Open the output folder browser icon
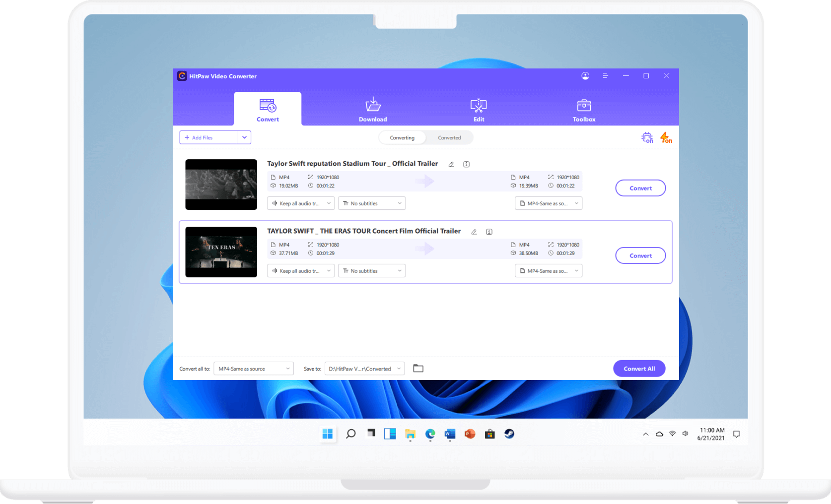The image size is (831, 504). coord(418,368)
